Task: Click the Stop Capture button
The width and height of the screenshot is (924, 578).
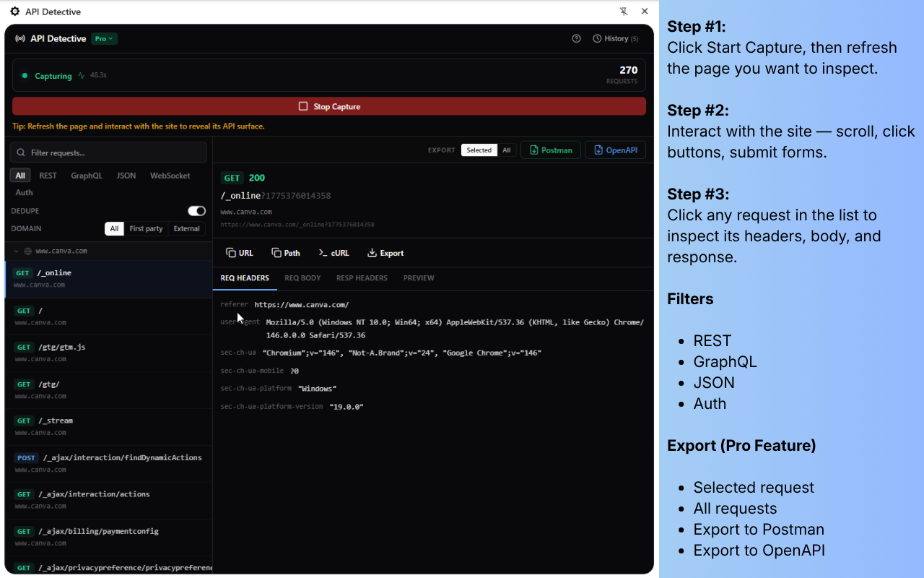Action: tap(329, 106)
